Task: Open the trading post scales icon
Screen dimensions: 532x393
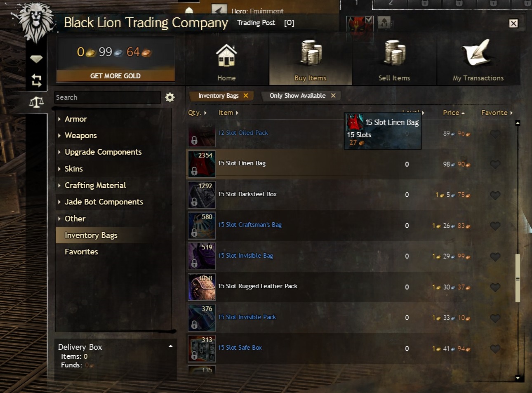Action: coord(36,102)
